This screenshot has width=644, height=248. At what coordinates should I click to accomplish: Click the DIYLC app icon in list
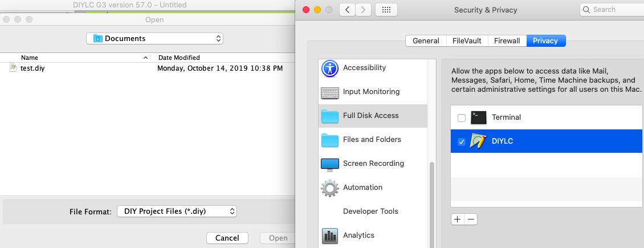click(x=479, y=141)
